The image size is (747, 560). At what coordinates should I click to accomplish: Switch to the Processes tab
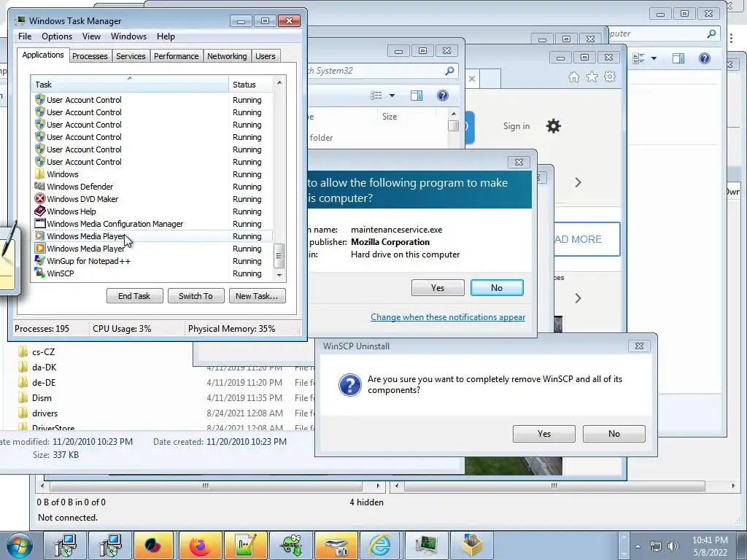tap(90, 56)
